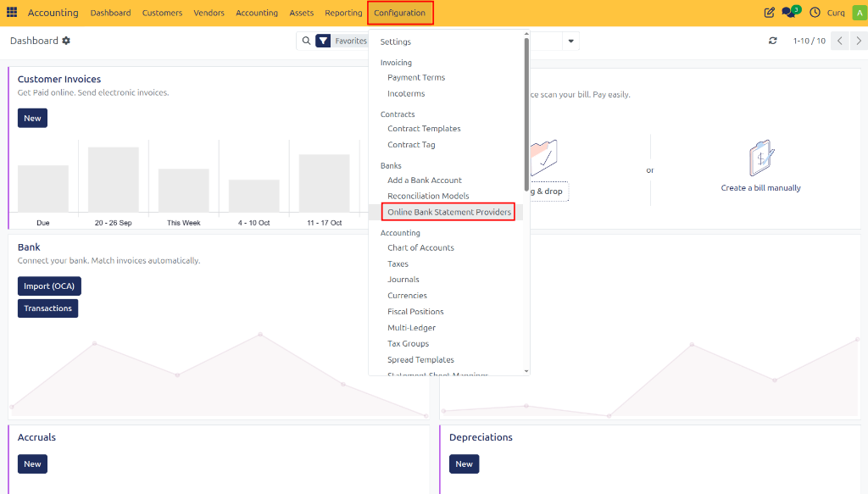Open Taxes configuration entry

coord(398,264)
